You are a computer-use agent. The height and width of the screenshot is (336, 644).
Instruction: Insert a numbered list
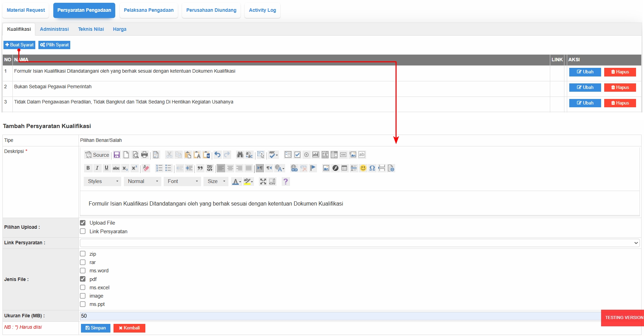pyautogui.click(x=159, y=168)
